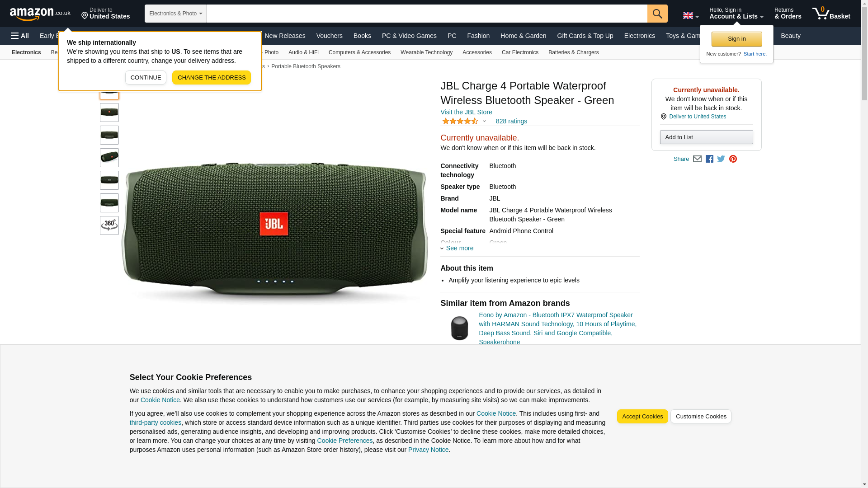Select the second speaker image thumbnail
This screenshot has height=488, width=868.
[x=109, y=113]
